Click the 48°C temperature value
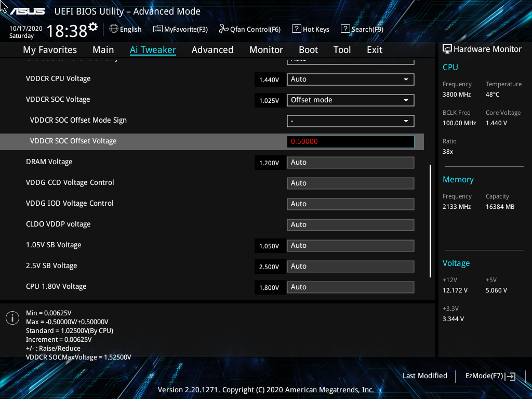 493,95
